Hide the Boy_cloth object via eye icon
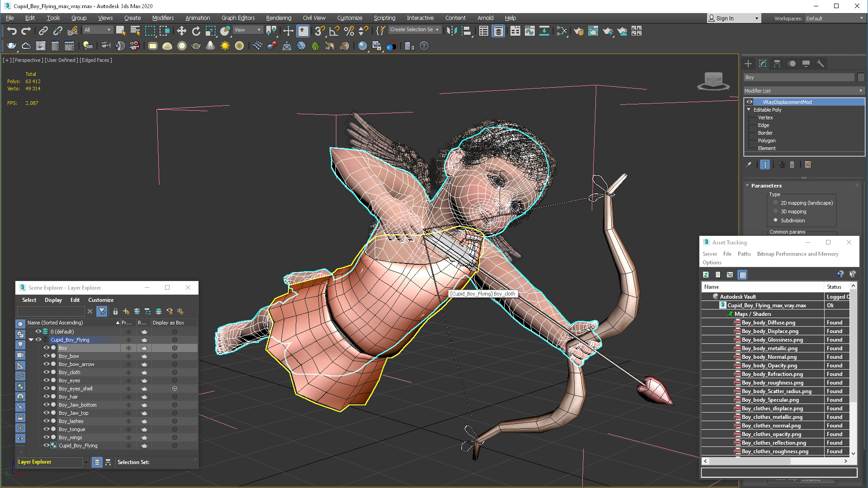The image size is (868, 488). (x=46, y=372)
